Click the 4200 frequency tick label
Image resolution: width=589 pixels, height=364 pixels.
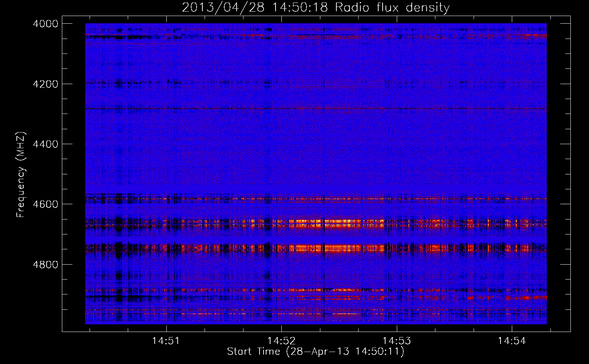46,84
